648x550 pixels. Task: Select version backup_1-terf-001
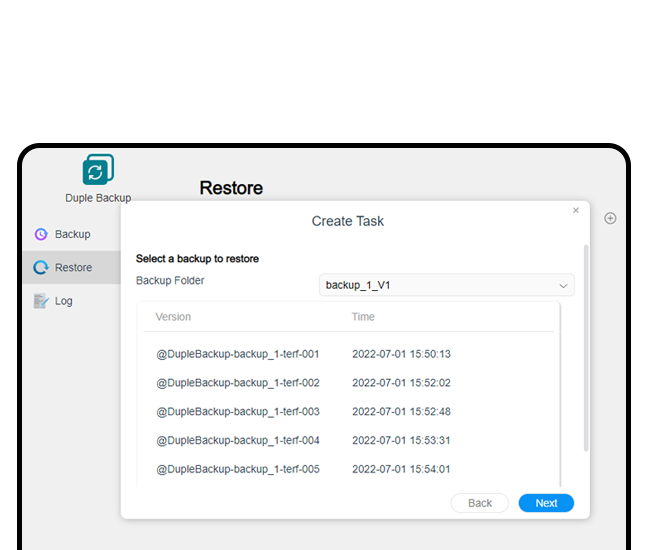click(x=238, y=354)
